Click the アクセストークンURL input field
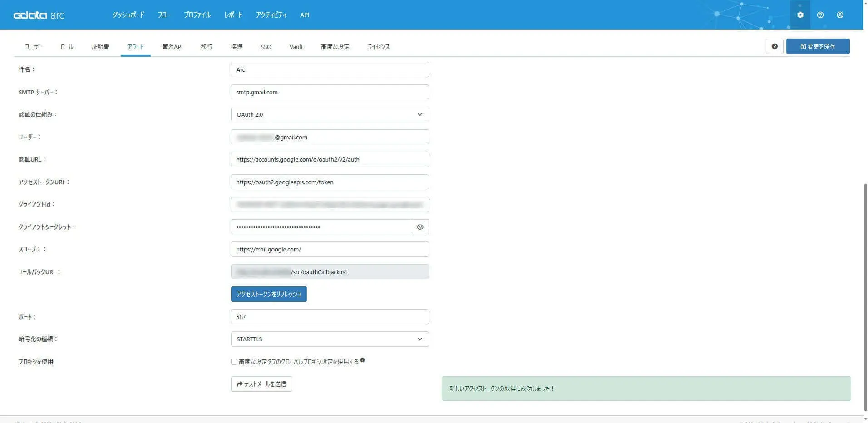The width and height of the screenshot is (868, 423). [330, 182]
